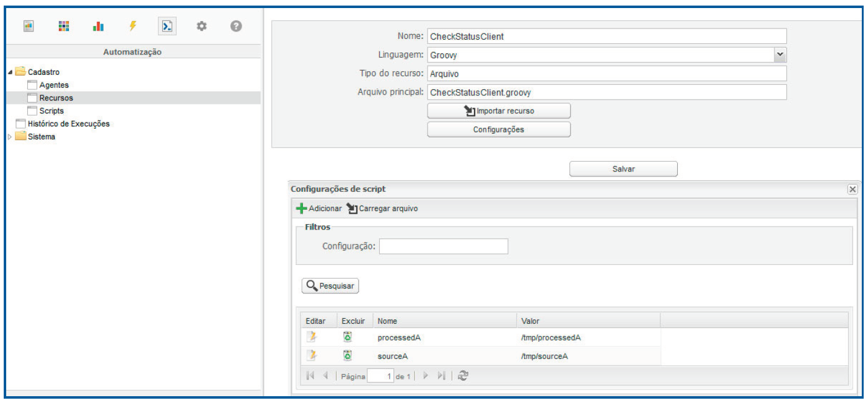Close the Configurações de script panel
Image resolution: width=868 pixels, height=403 pixels.
(852, 189)
